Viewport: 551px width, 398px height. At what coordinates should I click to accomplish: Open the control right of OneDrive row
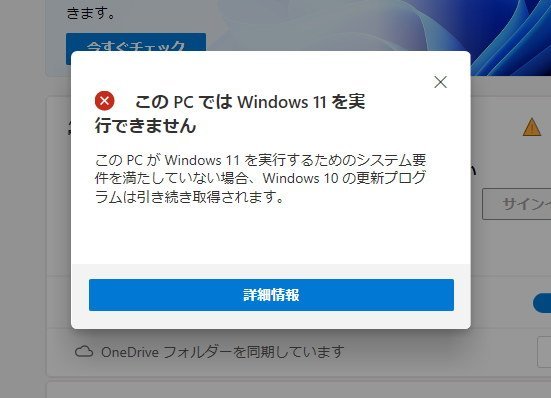click(544, 352)
